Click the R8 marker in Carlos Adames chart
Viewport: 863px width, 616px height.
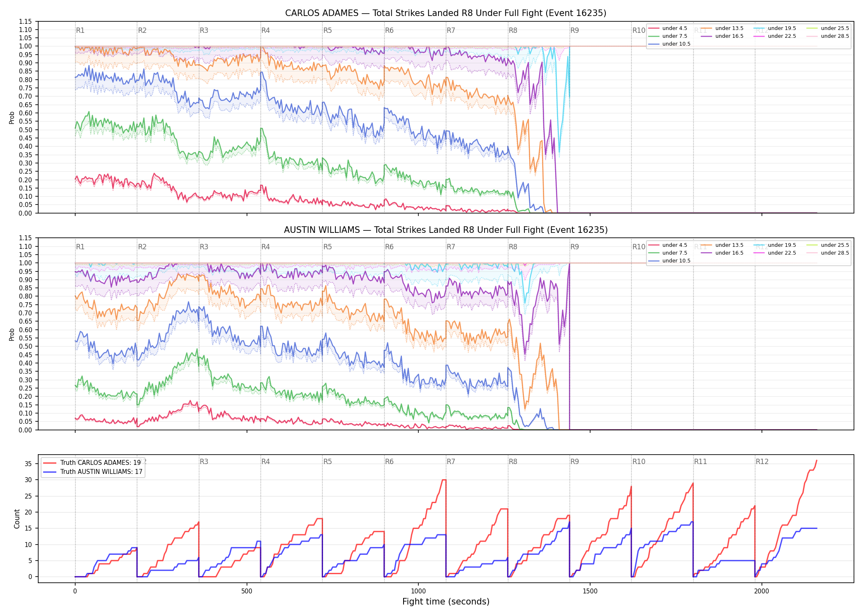tap(513, 30)
